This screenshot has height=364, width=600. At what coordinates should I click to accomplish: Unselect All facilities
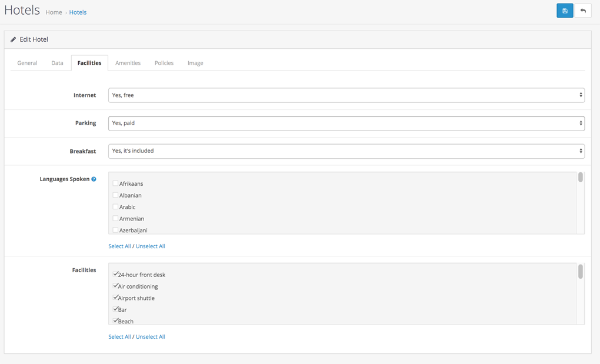[151, 337]
